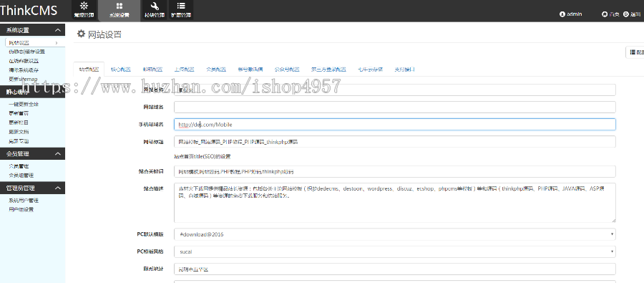Click the admin username in the header
The height and width of the screenshot is (283, 644).
pyautogui.click(x=574, y=14)
